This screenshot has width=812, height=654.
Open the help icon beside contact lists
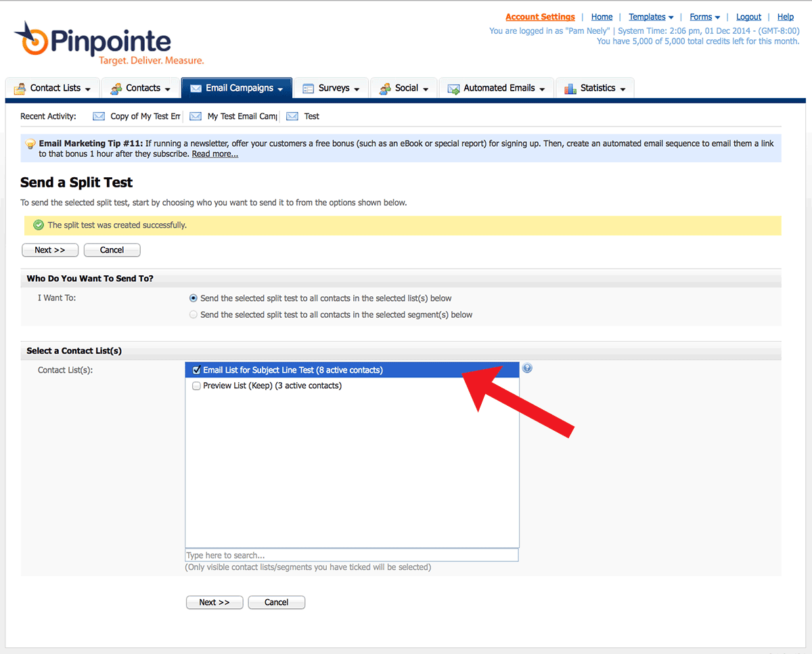point(527,369)
